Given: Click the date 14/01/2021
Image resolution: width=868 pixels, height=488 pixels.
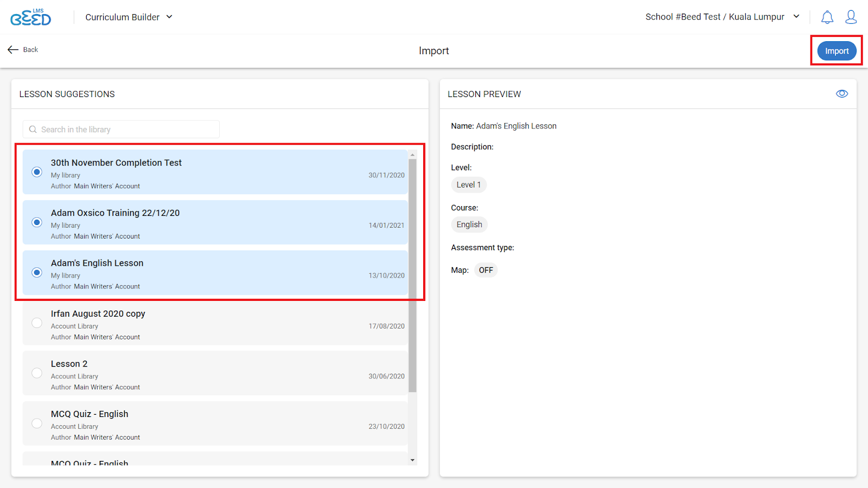Looking at the screenshot, I should tap(386, 226).
